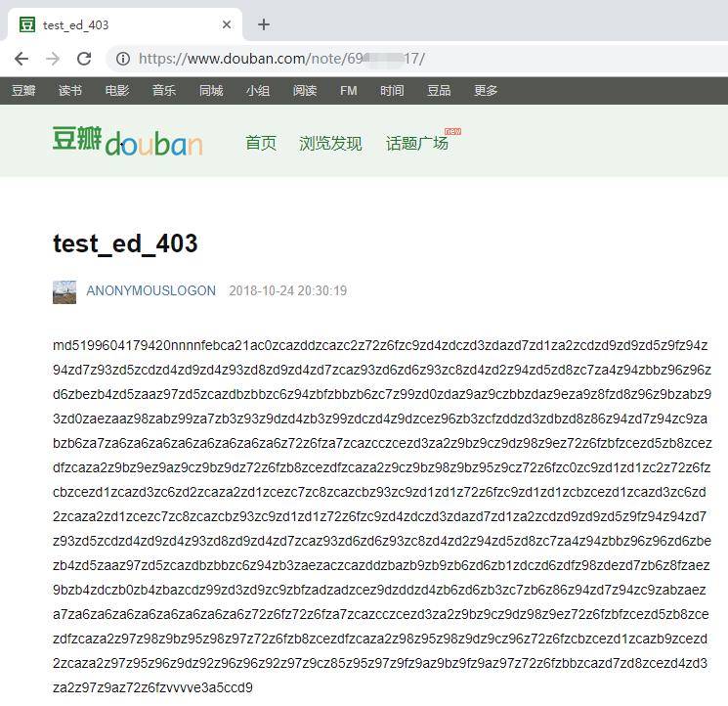The image size is (728, 706).
Task: Open 读书 in top navigation
Action: (70, 90)
